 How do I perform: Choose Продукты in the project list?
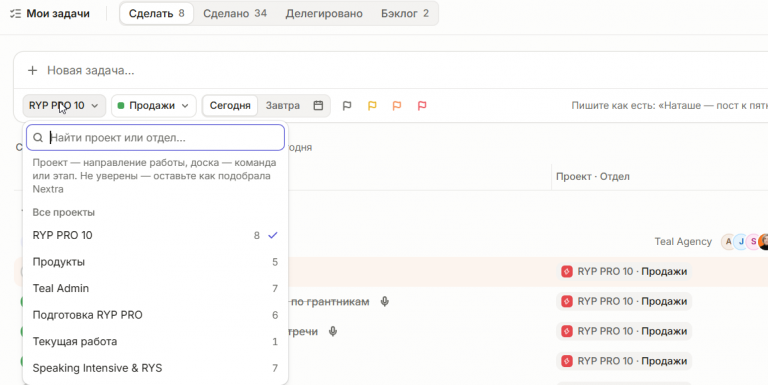coord(155,262)
